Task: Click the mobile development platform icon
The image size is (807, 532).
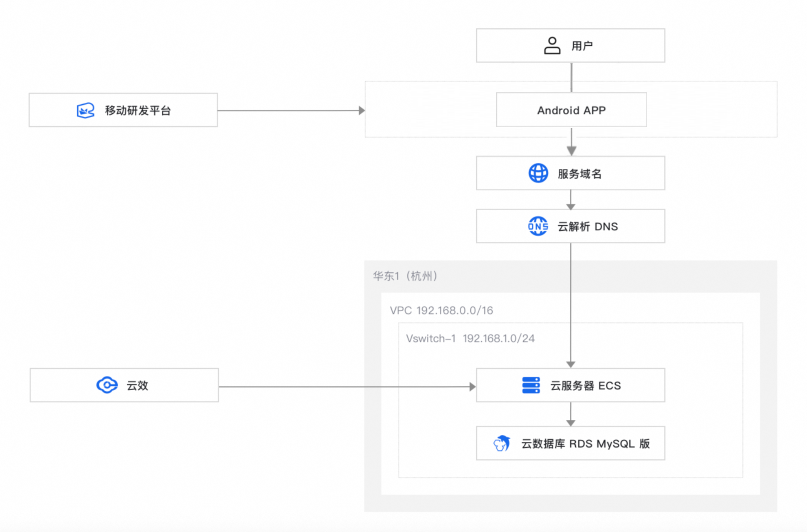Action: tap(86, 111)
